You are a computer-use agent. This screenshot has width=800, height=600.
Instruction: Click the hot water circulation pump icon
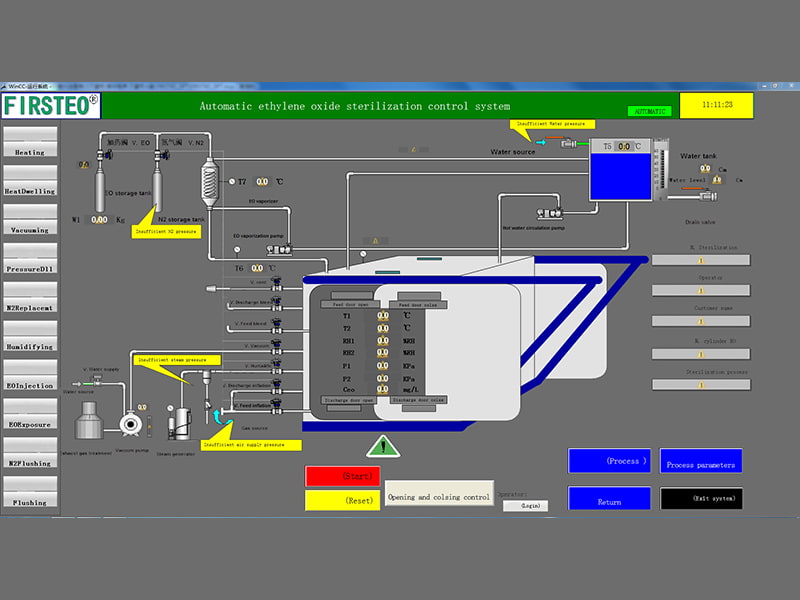click(549, 212)
